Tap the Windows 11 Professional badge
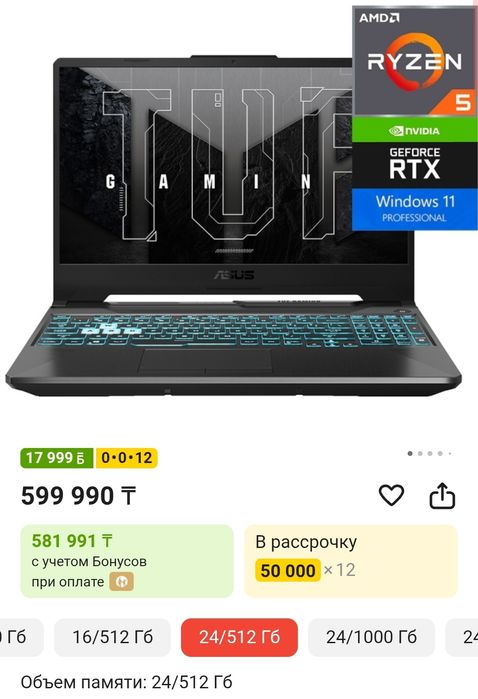This screenshot has height=699, width=478. [415, 209]
